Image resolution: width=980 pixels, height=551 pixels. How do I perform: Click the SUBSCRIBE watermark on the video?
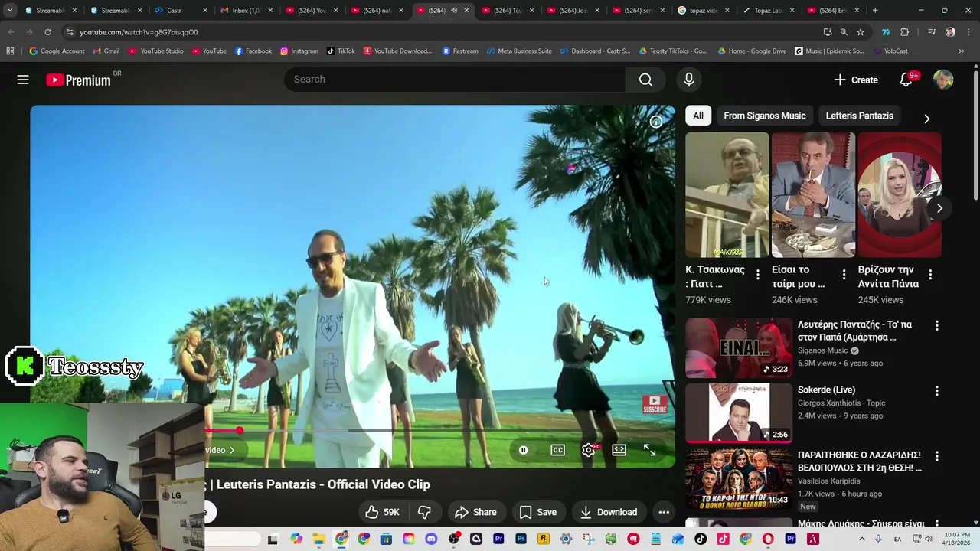655,403
